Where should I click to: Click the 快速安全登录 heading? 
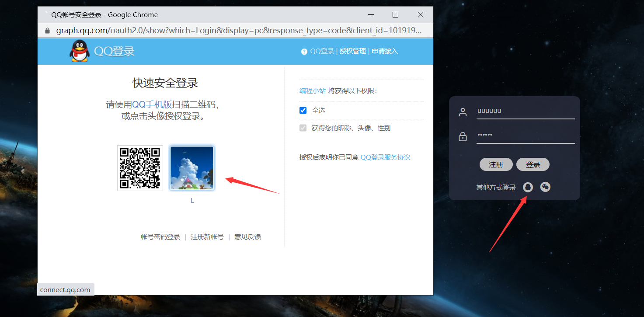click(x=165, y=83)
